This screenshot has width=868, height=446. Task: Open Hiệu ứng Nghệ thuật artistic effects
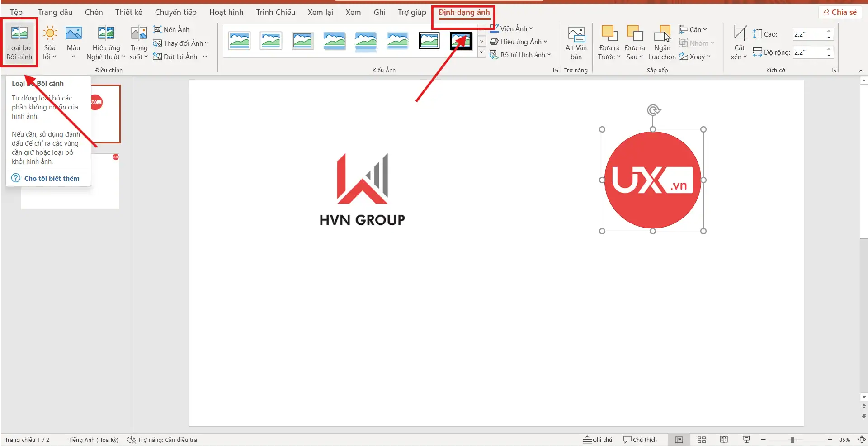(106, 43)
